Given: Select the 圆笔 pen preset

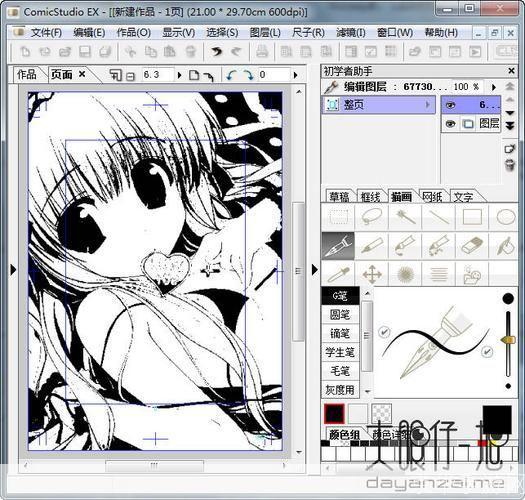Looking at the screenshot, I should (x=340, y=314).
